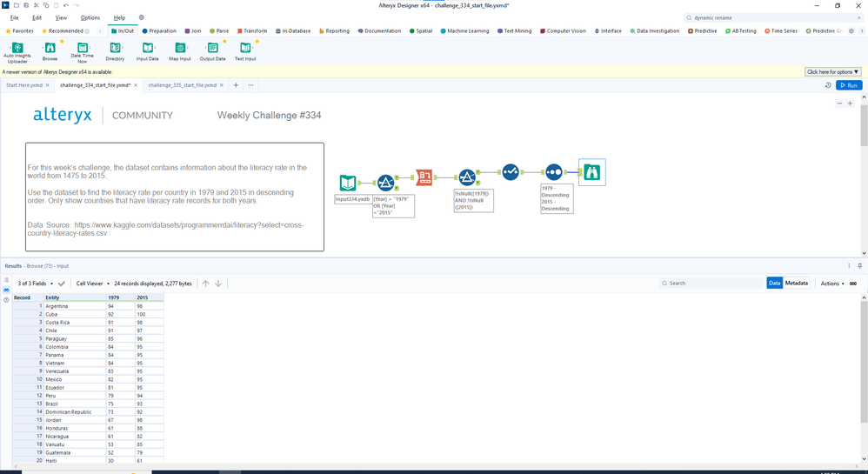The width and height of the screenshot is (868, 474).
Task: Toggle the Metadata view button
Action: pyautogui.click(x=796, y=283)
